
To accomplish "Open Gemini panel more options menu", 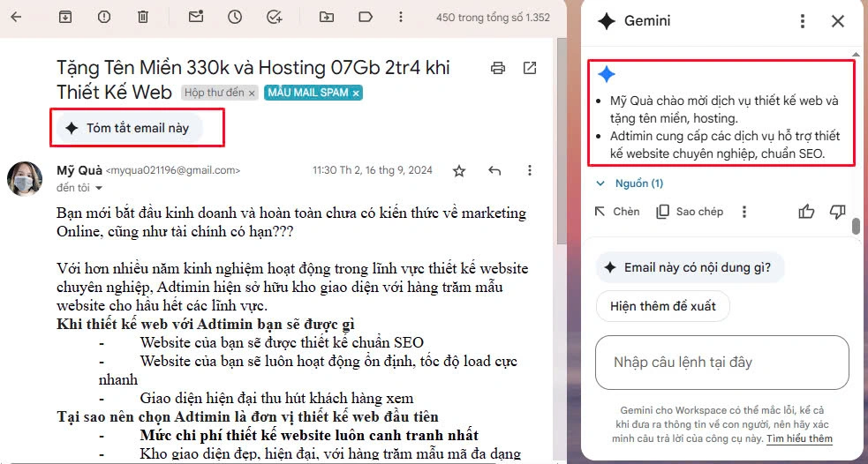I will [803, 21].
